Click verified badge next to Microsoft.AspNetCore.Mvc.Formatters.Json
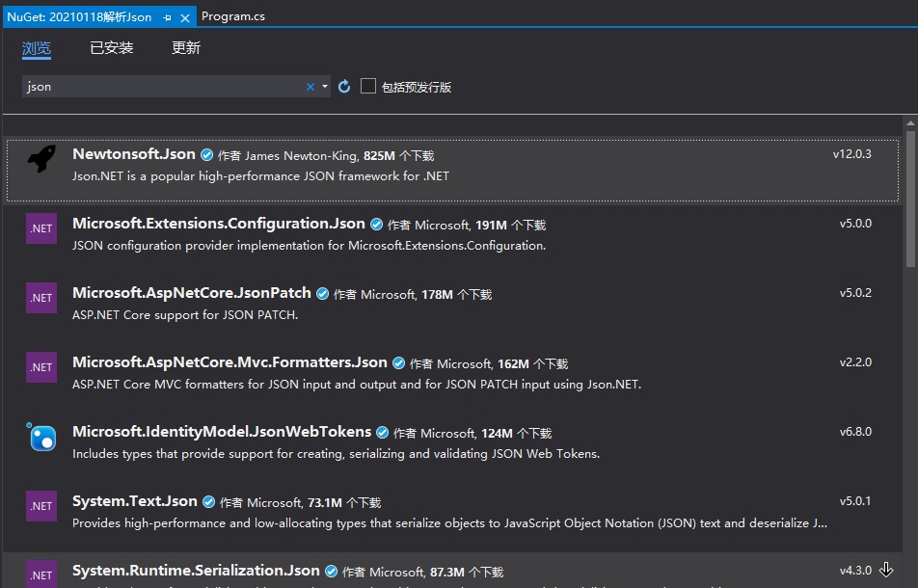This screenshot has height=588, width=918. (x=398, y=363)
